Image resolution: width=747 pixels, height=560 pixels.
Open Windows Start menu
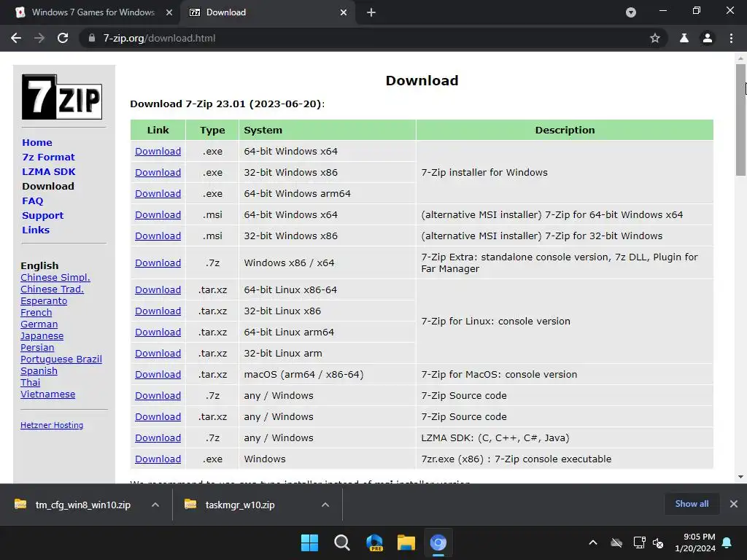tap(309, 542)
